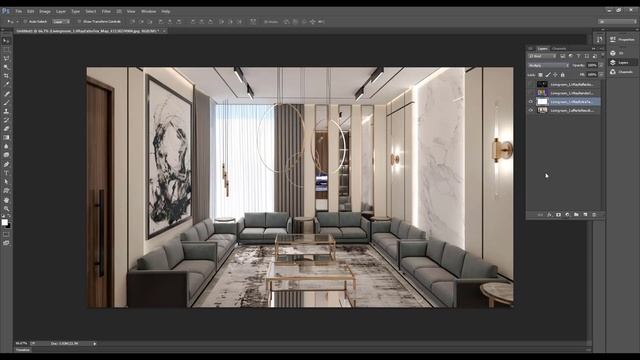Open the layer filter Kind dropdown
The width and height of the screenshot is (640, 360).
[542, 56]
